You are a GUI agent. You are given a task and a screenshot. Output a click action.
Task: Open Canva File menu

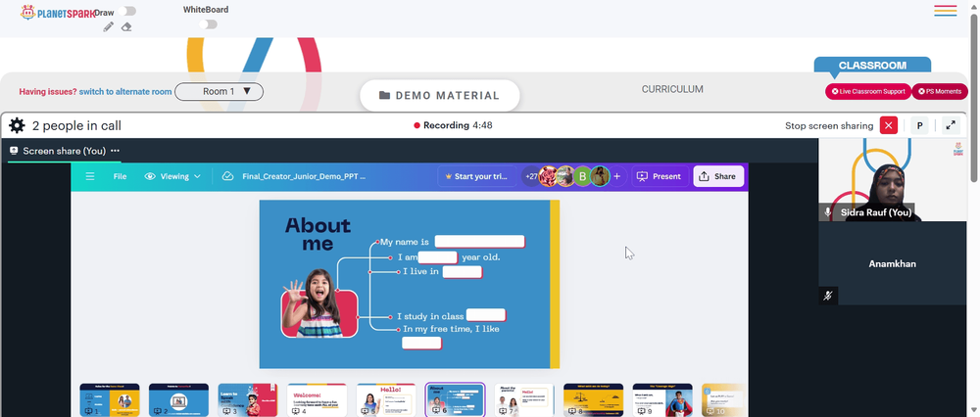coord(120,176)
